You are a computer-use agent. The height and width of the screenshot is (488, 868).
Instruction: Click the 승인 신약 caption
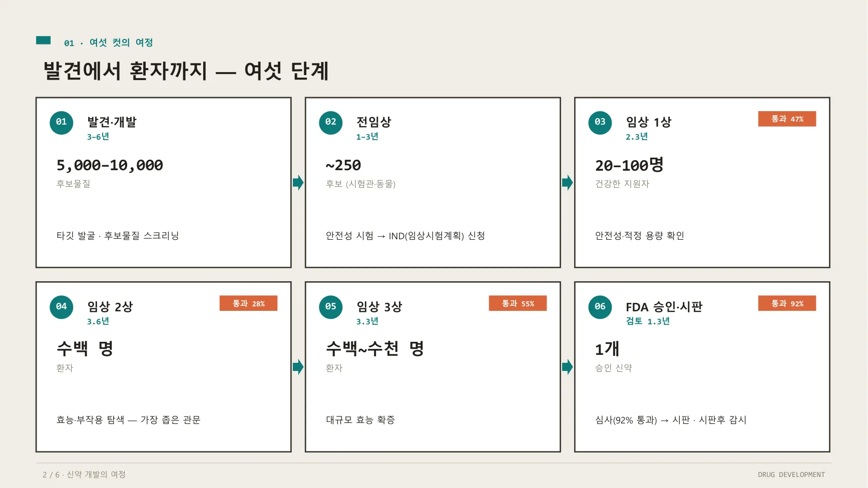(x=614, y=368)
